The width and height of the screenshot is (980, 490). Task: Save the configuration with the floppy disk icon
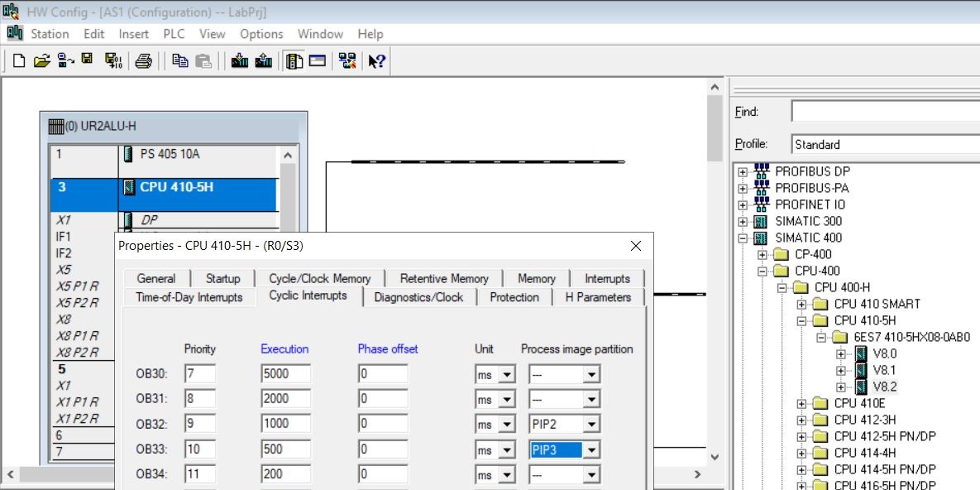click(x=87, y=60)
